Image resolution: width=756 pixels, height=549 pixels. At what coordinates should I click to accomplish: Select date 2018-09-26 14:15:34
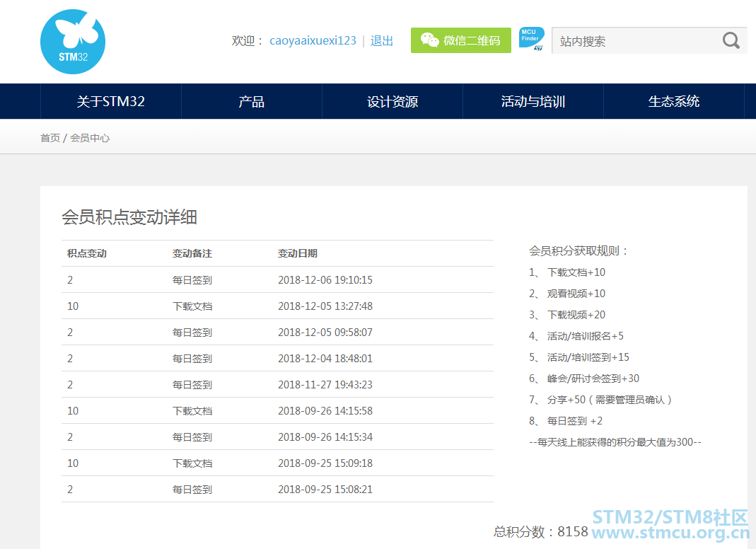tap(325, 437)
